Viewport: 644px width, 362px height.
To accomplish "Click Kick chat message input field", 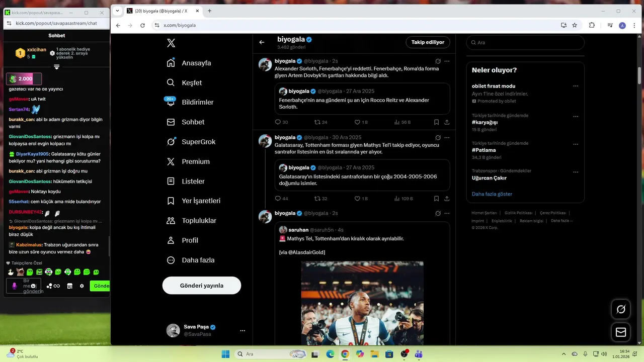I will pyautogui.click(x=24, y=286).
